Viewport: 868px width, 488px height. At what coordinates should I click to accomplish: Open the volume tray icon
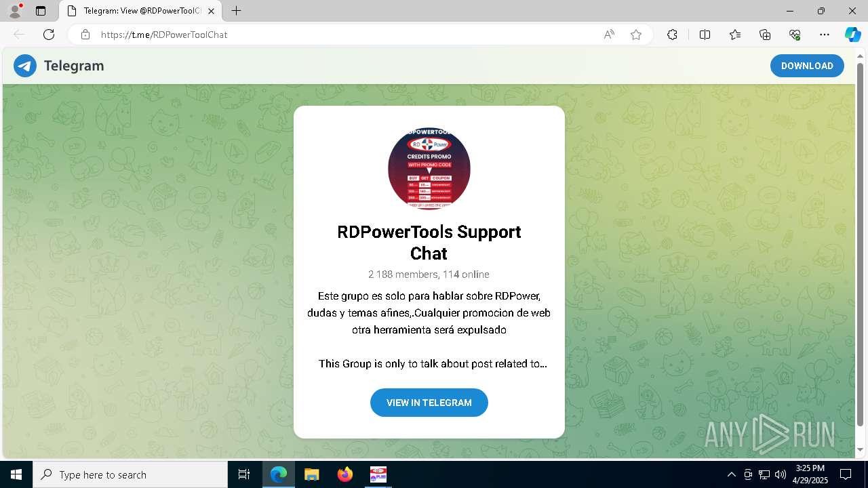click(x=781, y=474)
